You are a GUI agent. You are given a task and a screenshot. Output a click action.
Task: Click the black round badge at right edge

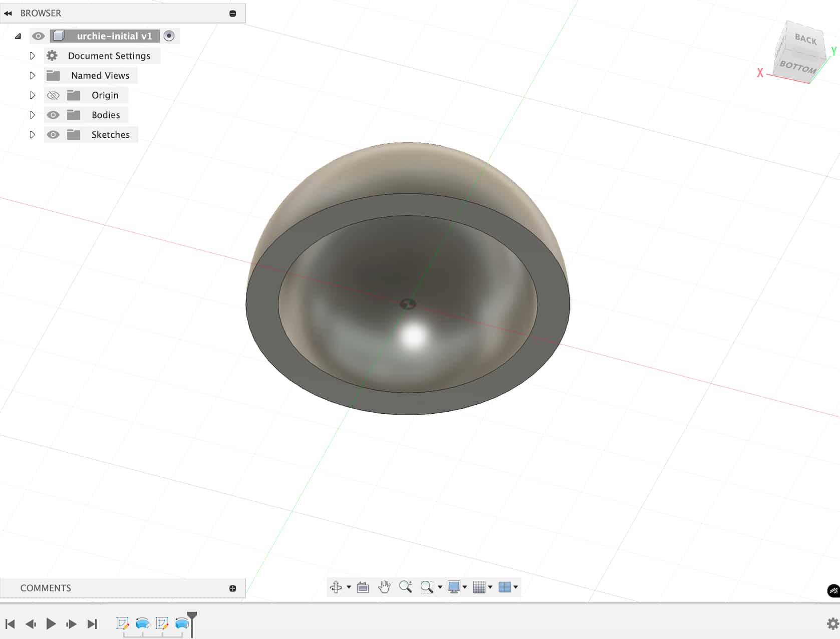[x=833, y=591]
